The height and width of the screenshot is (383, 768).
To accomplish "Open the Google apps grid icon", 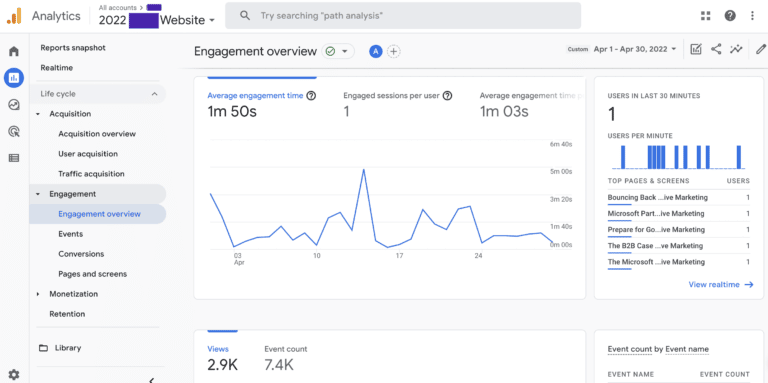I will (x=705, y=16).
